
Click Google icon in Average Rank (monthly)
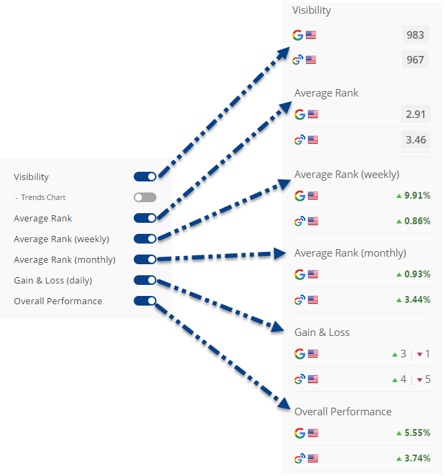pyautogui.click(x=300, y=275)
